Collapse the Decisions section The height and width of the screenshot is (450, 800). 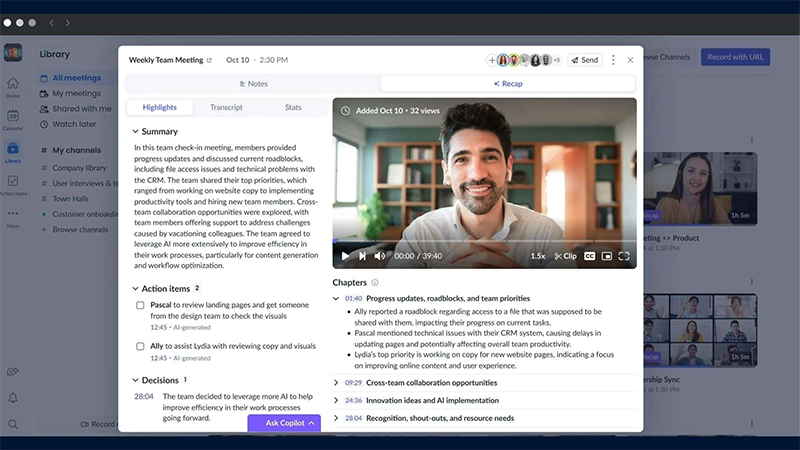pos(135,380)
